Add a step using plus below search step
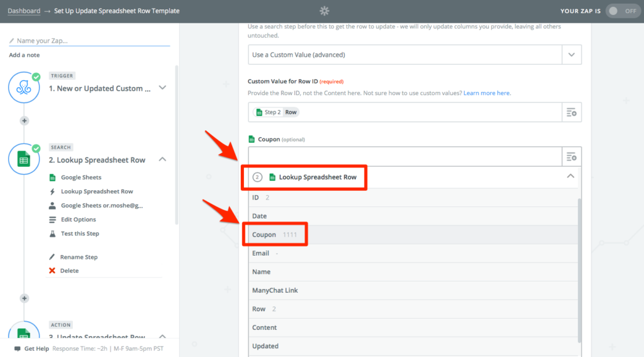The width and height of the screenshot is (644, 357). tap(25, 298)
